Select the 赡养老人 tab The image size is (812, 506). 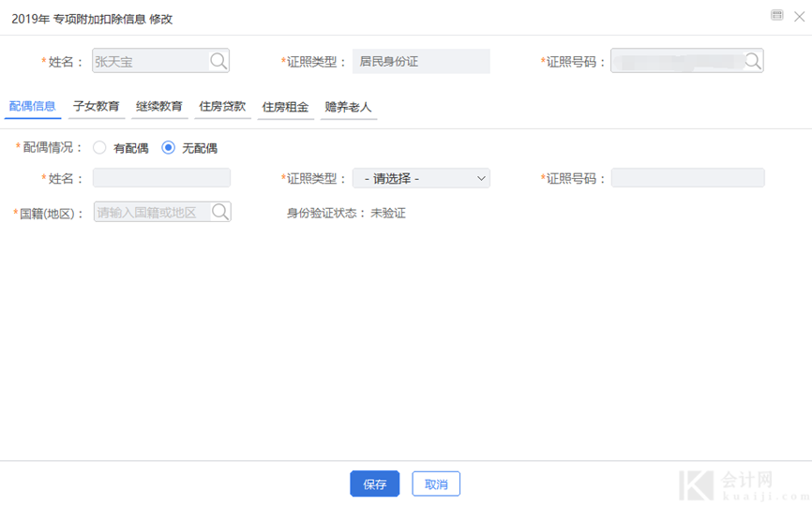[348, 107]
